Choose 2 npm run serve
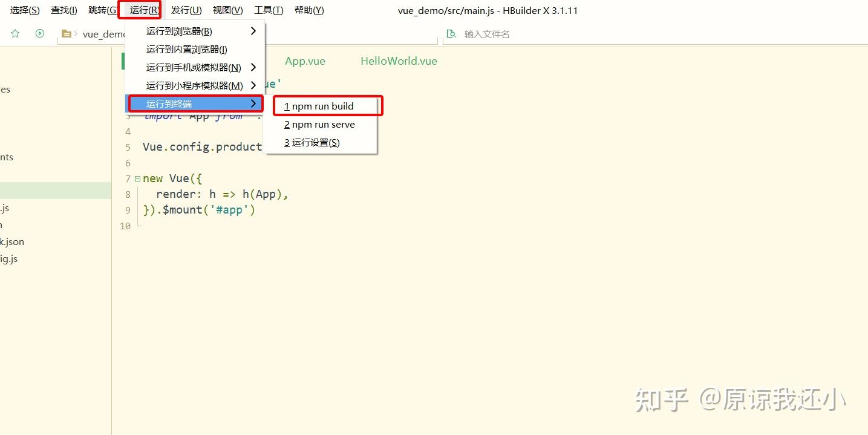The width and height of the screenshot is (868, 435). click(x=321, y=125)
